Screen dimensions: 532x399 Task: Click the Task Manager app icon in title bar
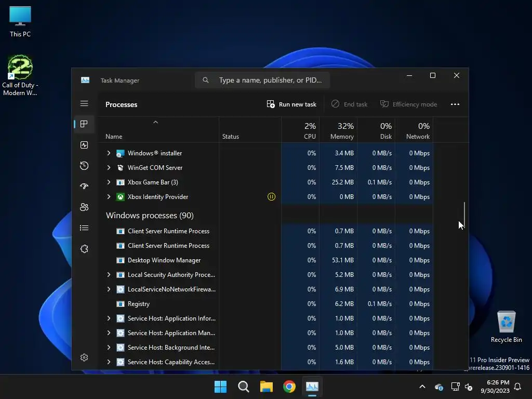[x=85, y=80]
